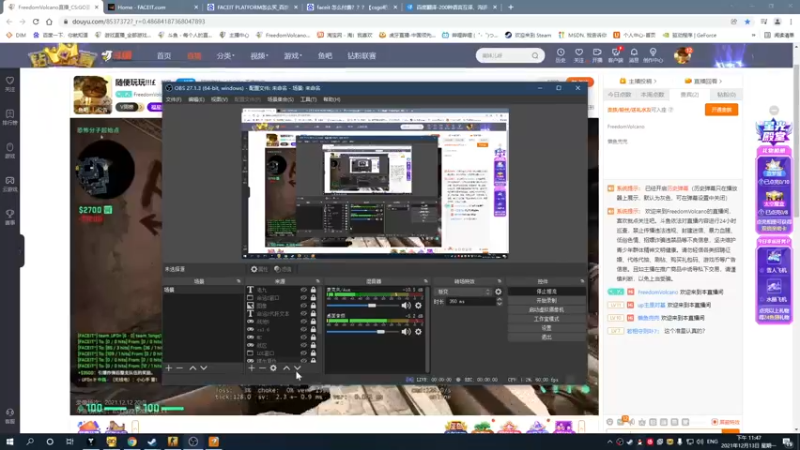Viewport: 800px width, 450px height.
Task: Pop out the Sources dock using its header icon
Action: coord(318,281)
